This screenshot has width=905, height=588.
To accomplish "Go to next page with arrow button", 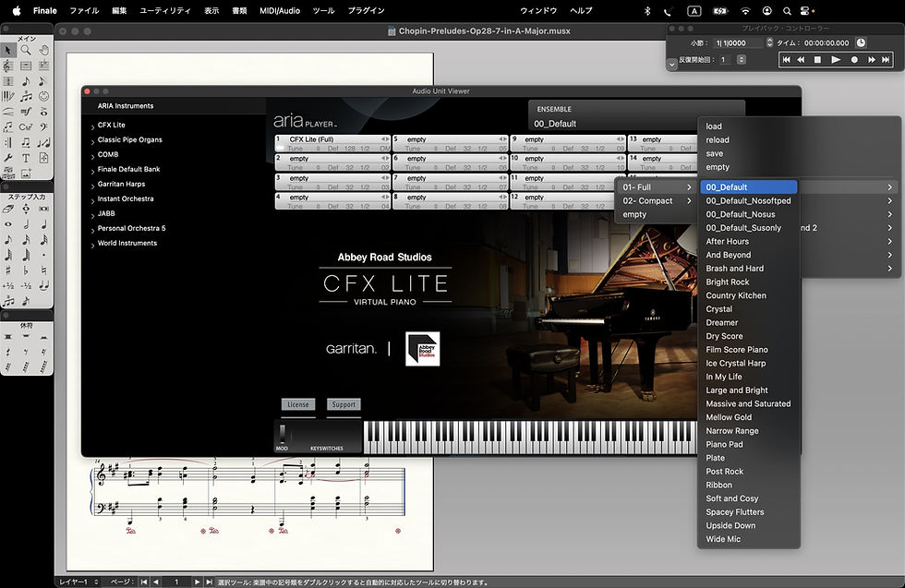I will [197, 582].
